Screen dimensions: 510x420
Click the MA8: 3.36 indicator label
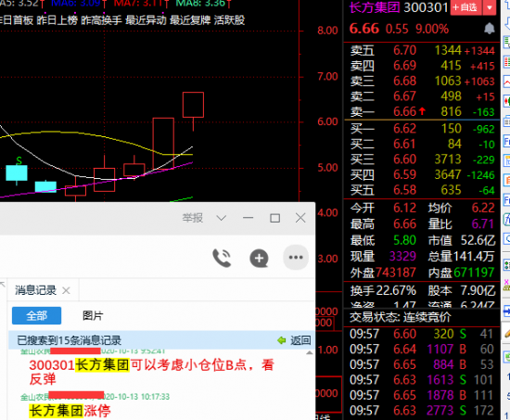(200, 4)
